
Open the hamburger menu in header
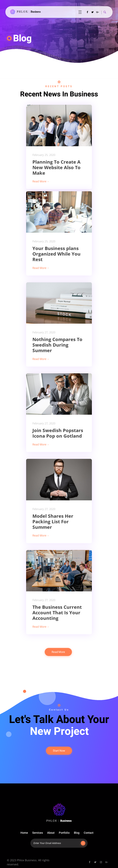pyautogui.click(x=80, y=12)
